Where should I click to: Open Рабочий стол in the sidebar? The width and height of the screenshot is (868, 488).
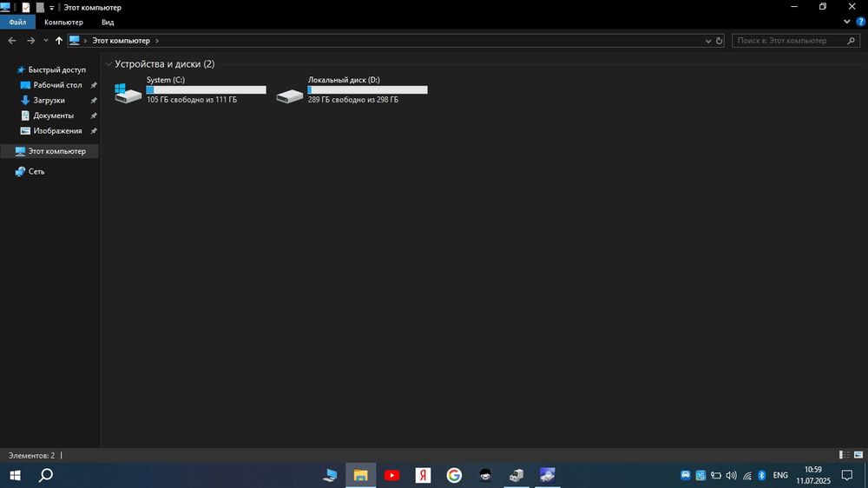click(x=57, y=85)
